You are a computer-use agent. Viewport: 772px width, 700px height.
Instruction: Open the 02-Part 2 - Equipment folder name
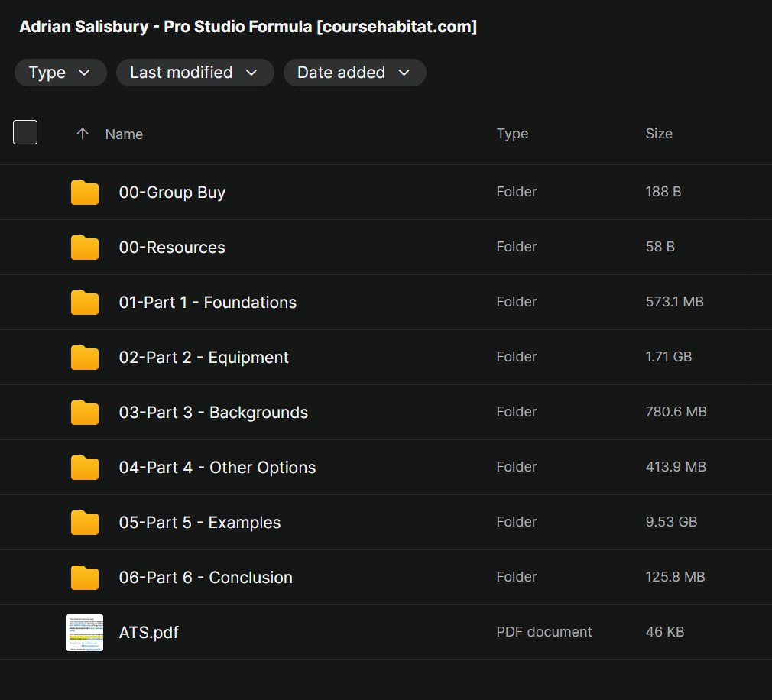(204, 358)
